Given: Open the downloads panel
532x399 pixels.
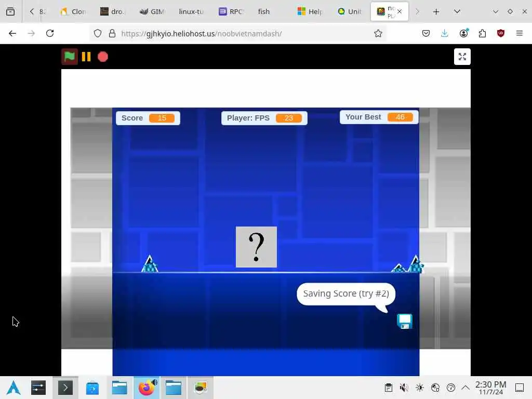Looking at the screenshot, I should pos(445,33).
